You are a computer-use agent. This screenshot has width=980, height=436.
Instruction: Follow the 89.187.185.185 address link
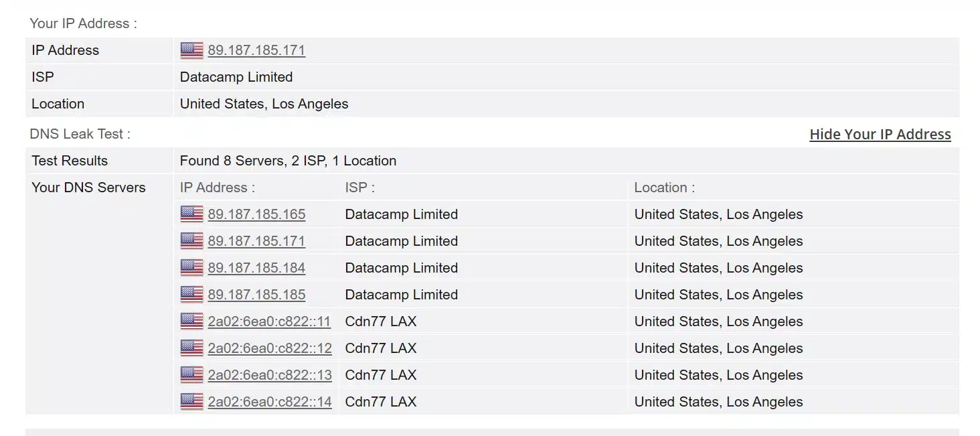point(256,295)
